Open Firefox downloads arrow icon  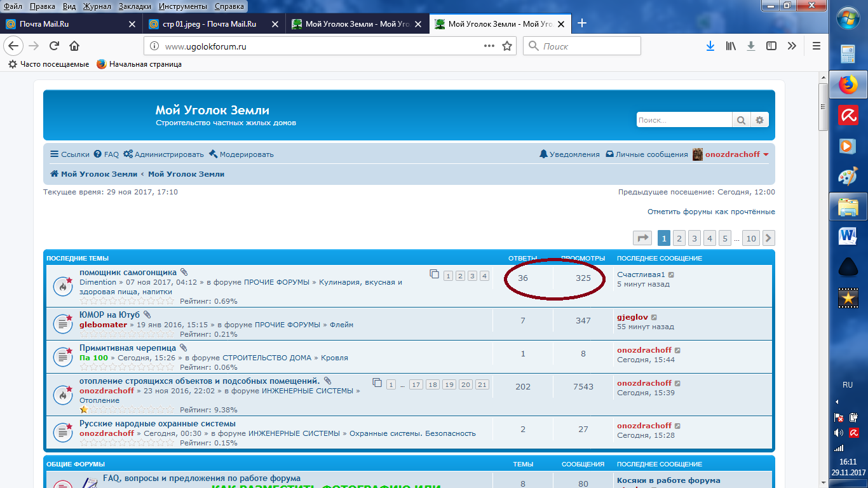pos(710,46)
